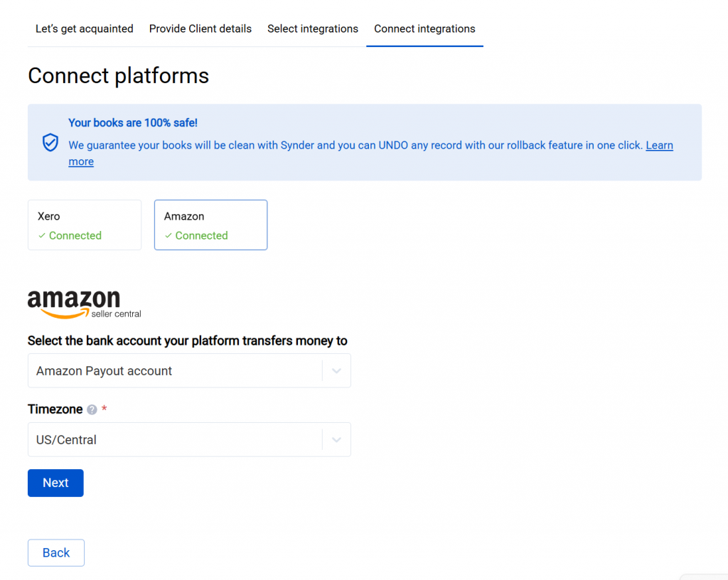
Task: Follow the Learn more link
Action: [x=659, y=145]
